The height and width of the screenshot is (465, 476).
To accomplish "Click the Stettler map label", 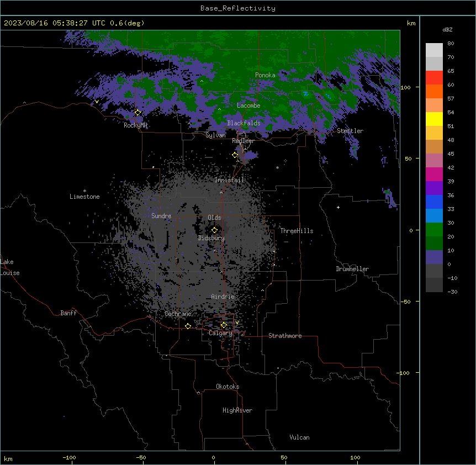I will (350, 131).
